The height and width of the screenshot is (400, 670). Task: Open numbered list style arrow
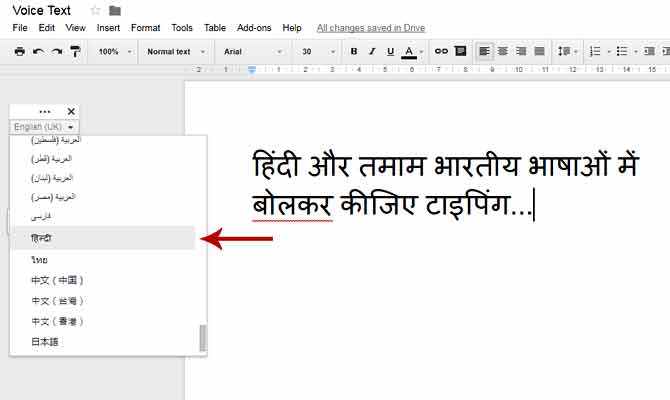coord(609,52)
